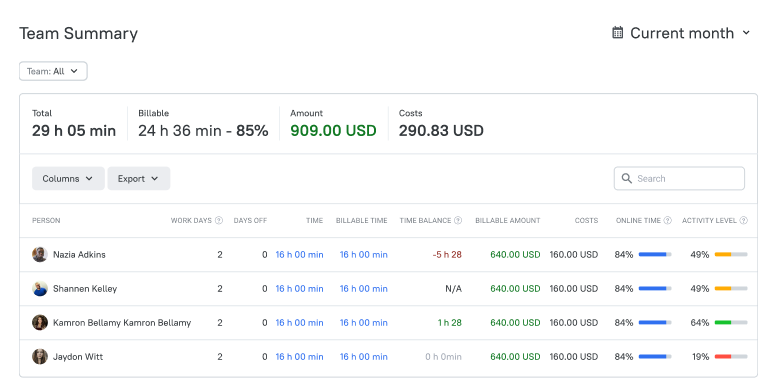Expand the Columns dropdown

point(68,179)
